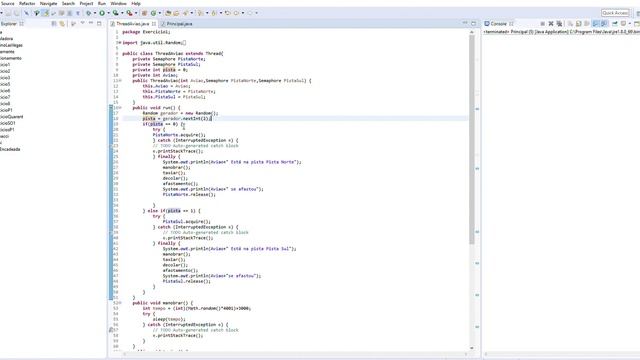Open the Coverage dropdown arrow
The height and width of the screenshot is (360, 640).
pos(122,13)
